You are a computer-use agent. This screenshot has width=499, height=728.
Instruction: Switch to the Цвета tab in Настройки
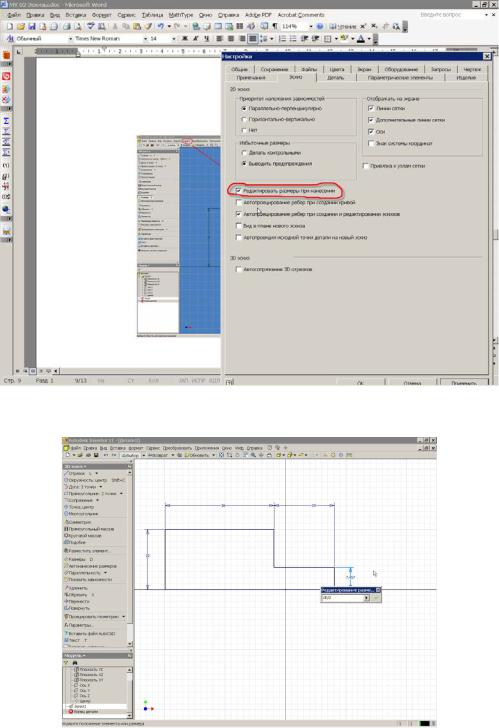(337, 69)
